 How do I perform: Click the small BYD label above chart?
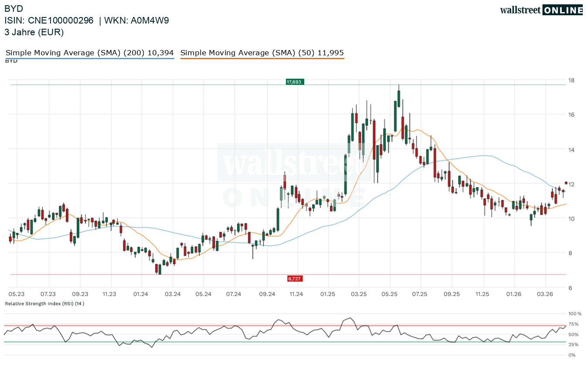pos(11,61)
